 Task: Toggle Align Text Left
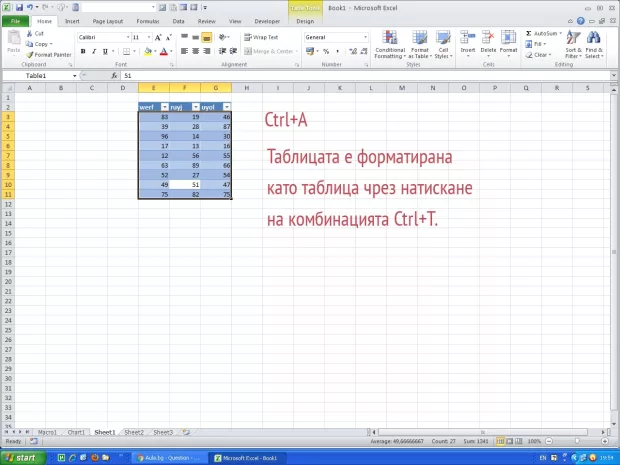click(x=184, y=51)
